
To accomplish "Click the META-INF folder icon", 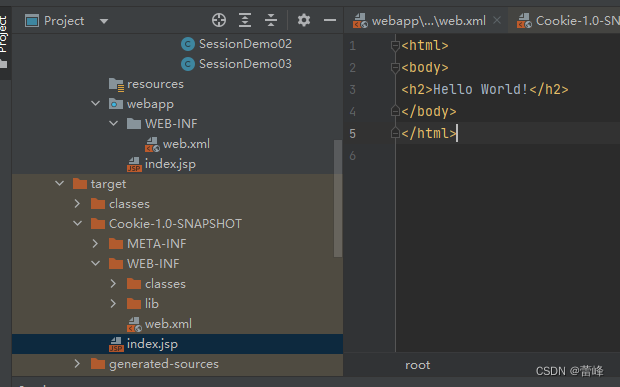I will (x=116, y=244).
